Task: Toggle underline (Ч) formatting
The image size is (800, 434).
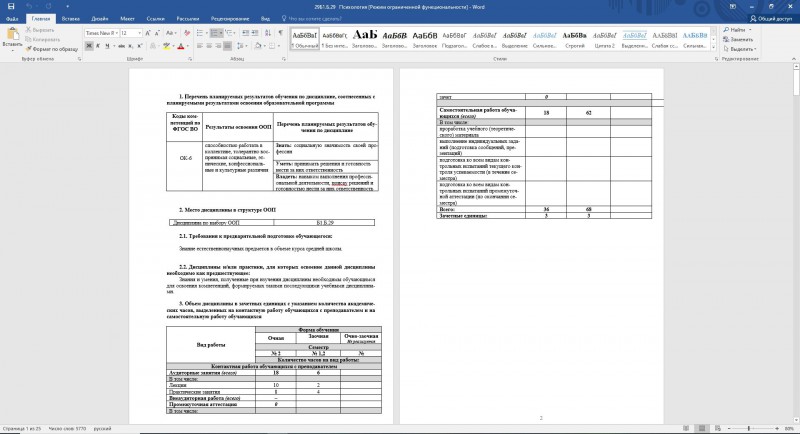Action: click(x=107, y=46)
